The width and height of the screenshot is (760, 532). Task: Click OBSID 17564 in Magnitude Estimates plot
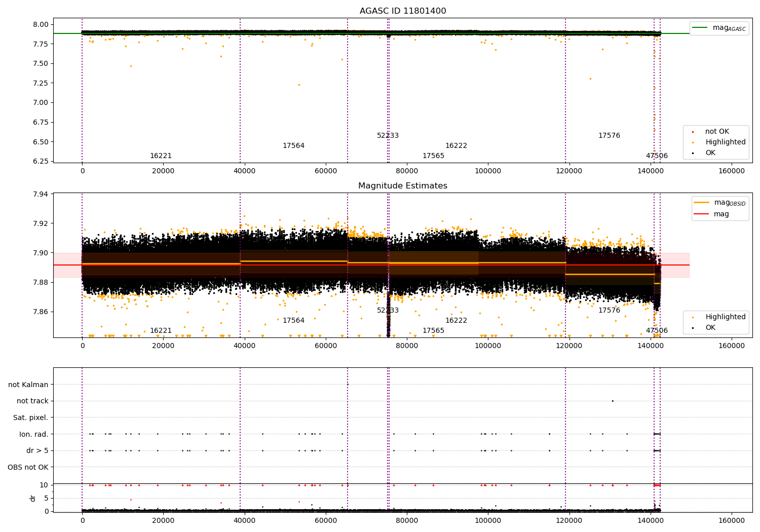[x=293, y=321]
